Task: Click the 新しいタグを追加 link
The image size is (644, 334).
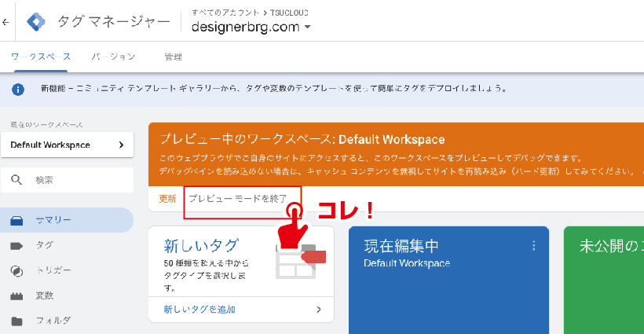Action: (199, 310)
